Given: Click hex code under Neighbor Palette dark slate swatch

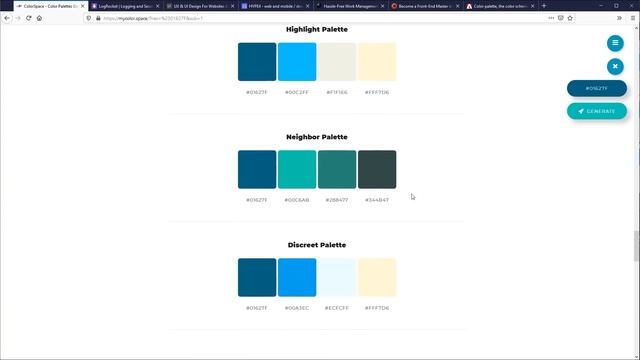Looking at the screenshot, I should coord(377,200).
